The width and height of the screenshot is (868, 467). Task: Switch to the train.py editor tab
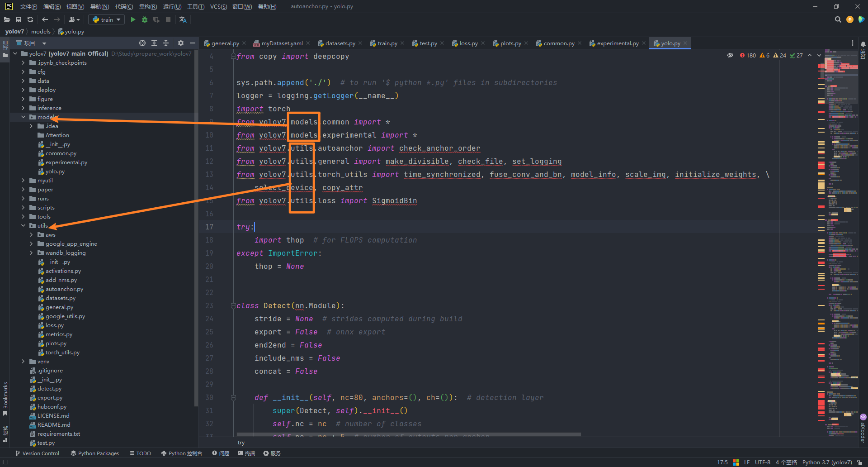coord(387,43)
